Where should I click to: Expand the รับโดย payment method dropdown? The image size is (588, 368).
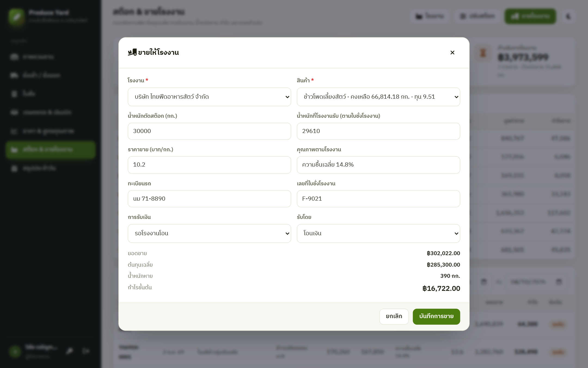click(x=378, y=233)
